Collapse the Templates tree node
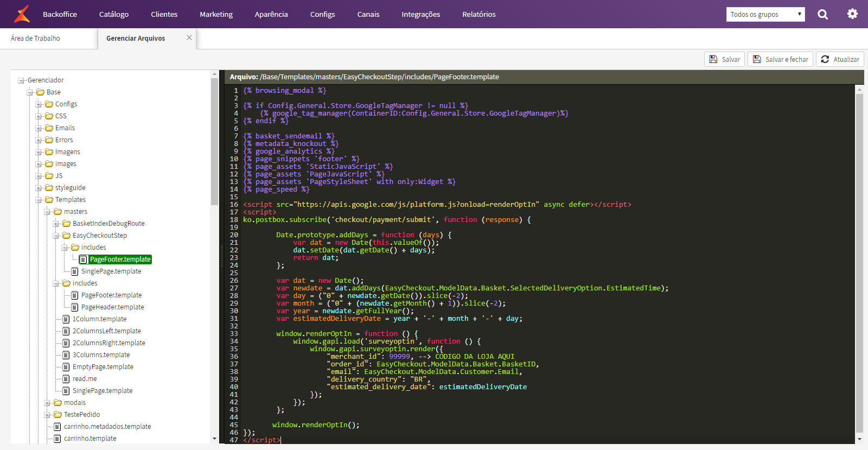 point(39,200)
